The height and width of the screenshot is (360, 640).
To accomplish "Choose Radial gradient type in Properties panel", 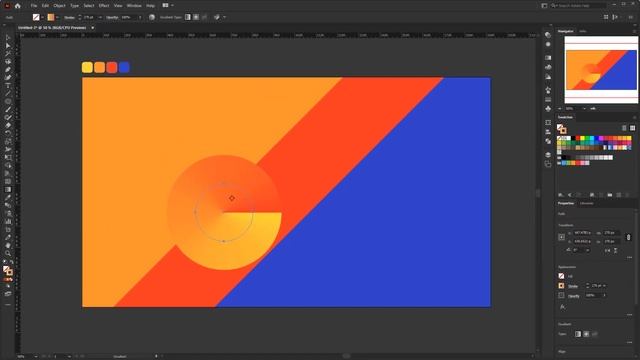I will click(x=587, y=334).
